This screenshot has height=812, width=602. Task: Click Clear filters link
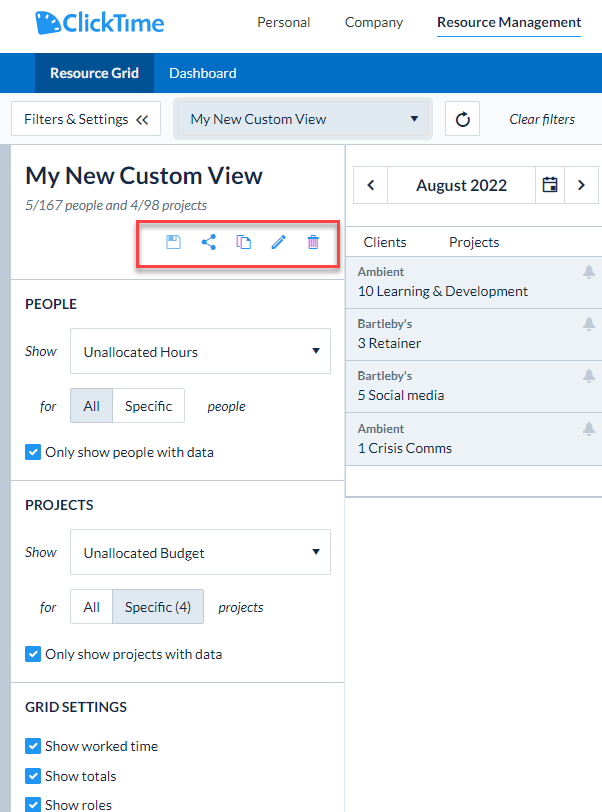pyautogui.click(x=542, y=119)
